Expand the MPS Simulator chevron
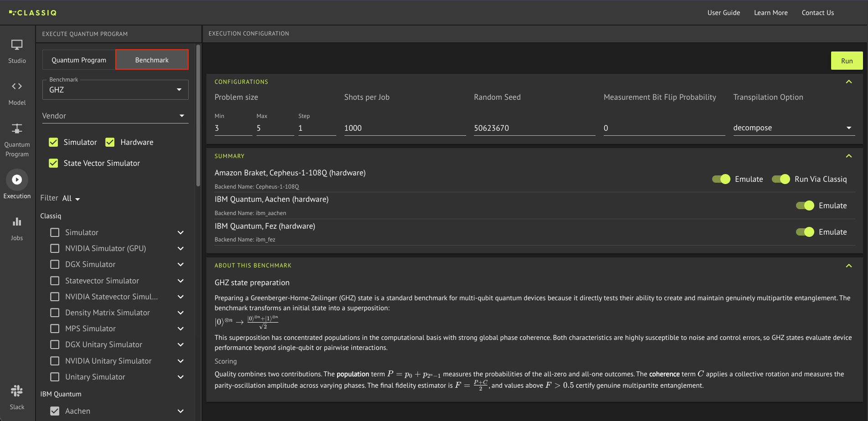The width and height of the screenshot is (868, 421). 180,329
